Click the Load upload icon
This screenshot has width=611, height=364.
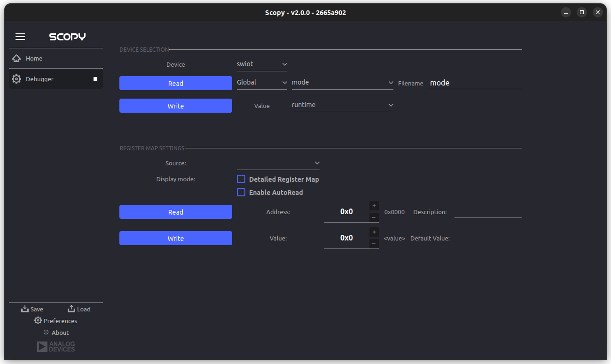71,309
